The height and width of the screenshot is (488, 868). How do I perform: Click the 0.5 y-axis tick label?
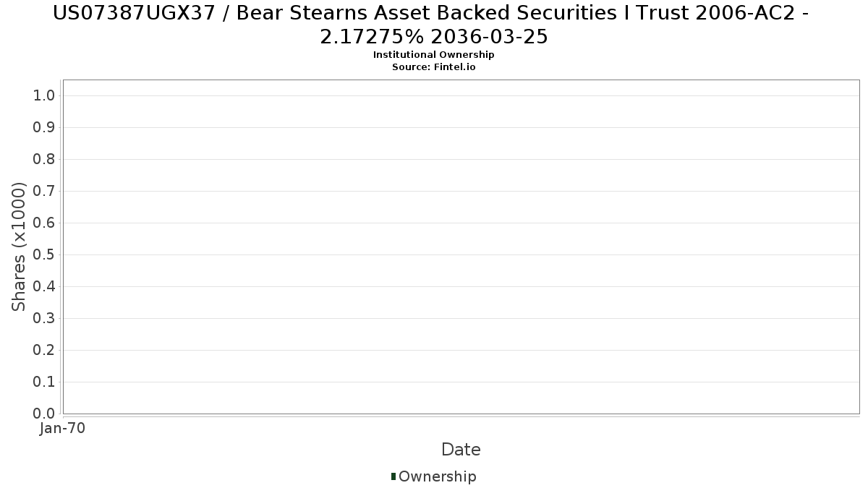click(x=44, y=255)
